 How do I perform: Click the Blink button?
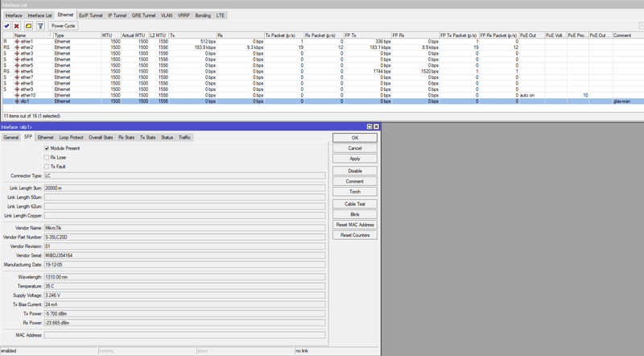(355, 214)
